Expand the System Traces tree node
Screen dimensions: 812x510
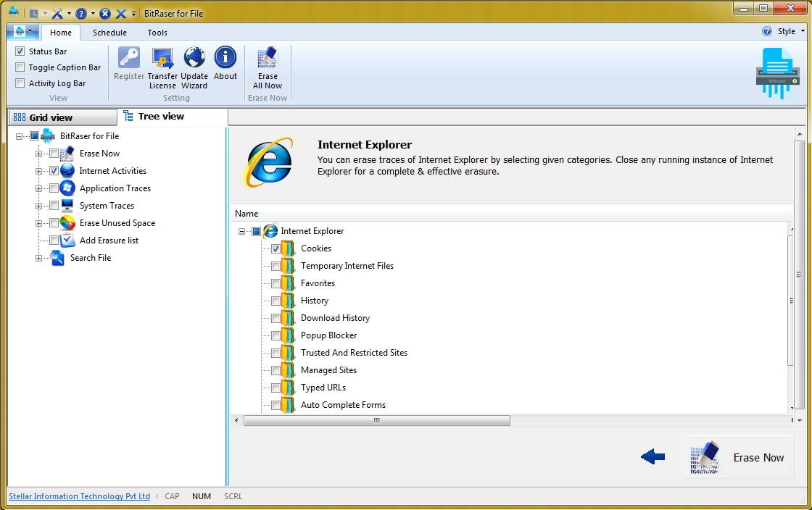[38, 206]
